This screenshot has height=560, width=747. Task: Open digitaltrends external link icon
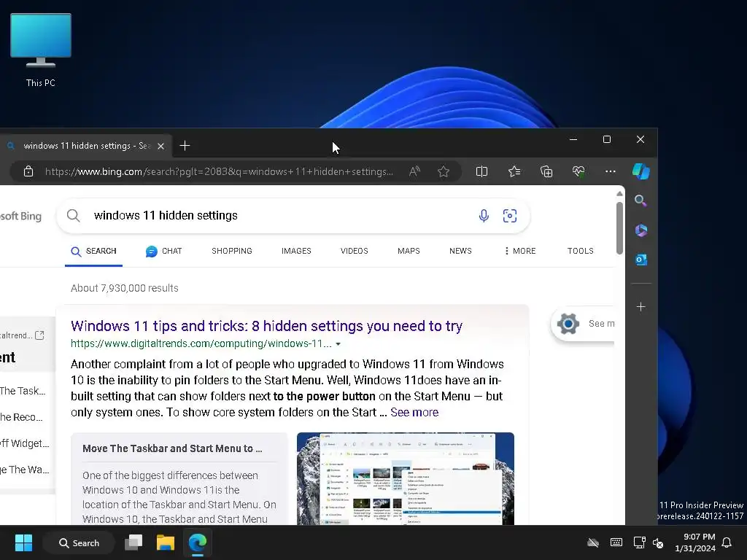pos(39,335)
